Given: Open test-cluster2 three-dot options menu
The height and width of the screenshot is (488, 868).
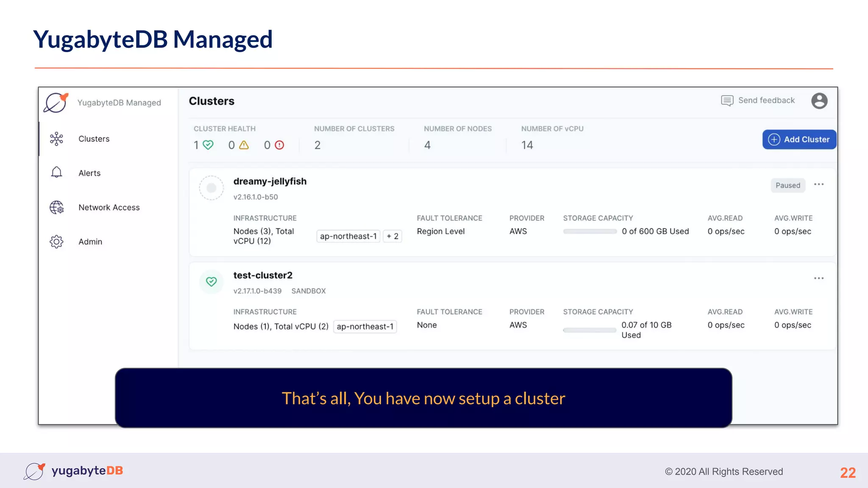Looking at the screenshot, I should (818, 278).
